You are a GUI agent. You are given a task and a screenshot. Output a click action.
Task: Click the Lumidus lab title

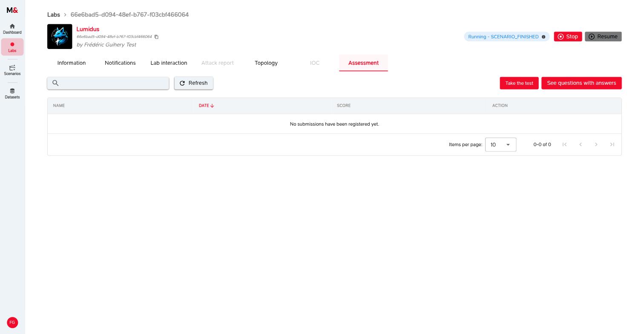[88, 29]
